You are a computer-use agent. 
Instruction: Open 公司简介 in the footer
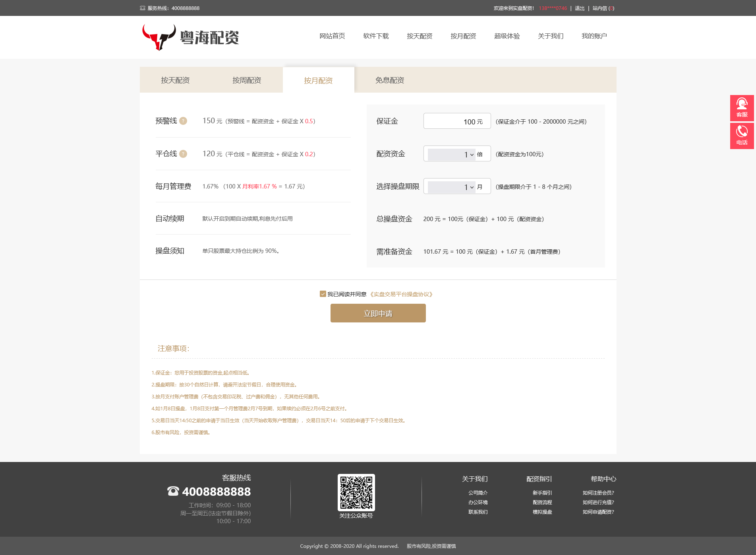478,493
